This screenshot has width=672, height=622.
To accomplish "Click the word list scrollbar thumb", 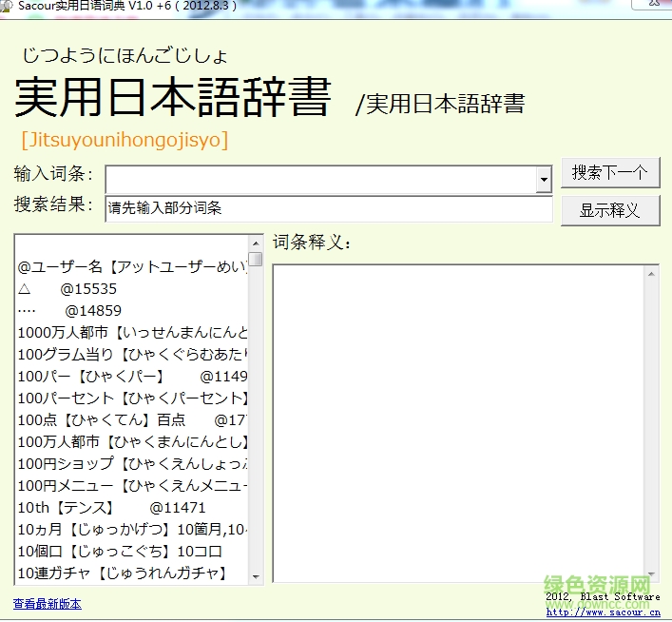I will pos(256,259).
